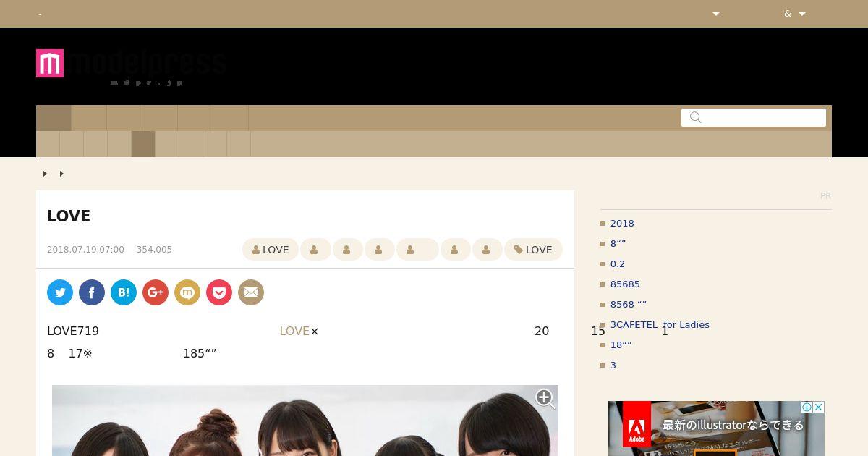868x456 pixels.
Task: Share the article on Facebook
Action: pos(92,292)
